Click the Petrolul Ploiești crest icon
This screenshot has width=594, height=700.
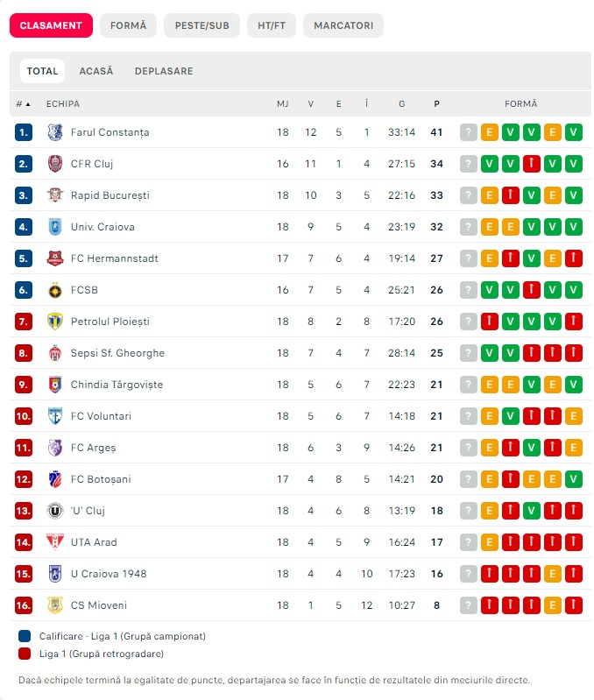pos(55,322)
